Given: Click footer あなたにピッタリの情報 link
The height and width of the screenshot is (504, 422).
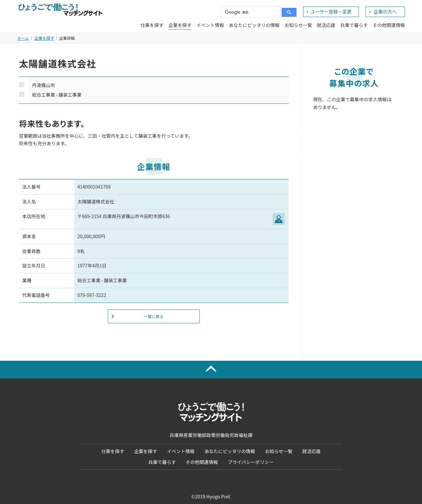Looking at the screenshot, I should click(x=230, y=451).
